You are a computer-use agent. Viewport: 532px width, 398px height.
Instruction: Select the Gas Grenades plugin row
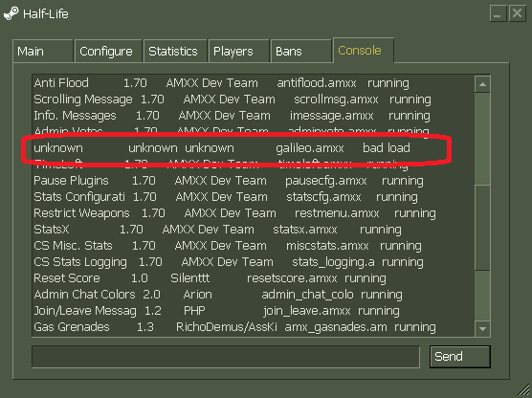[x=234, y=327]
